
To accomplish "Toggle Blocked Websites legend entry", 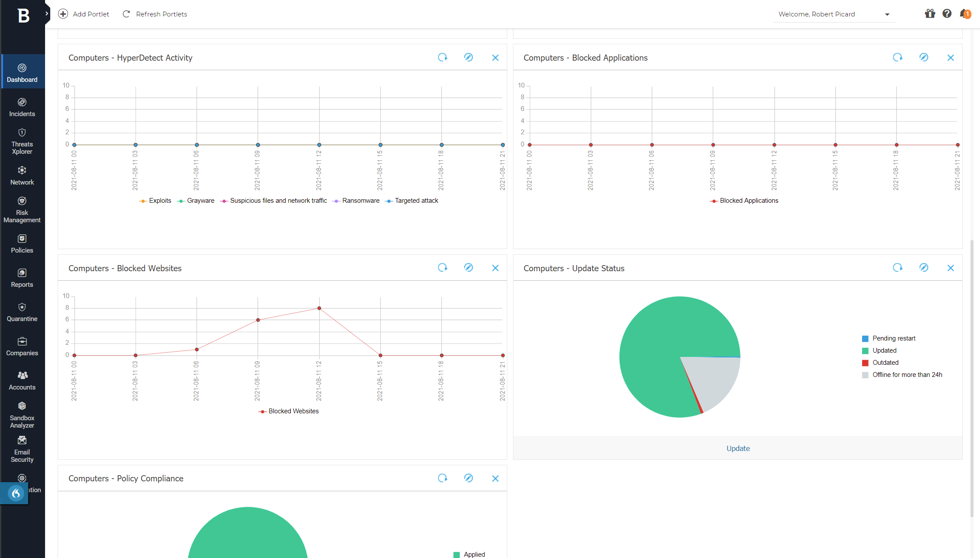I will (x=289, y=411).
